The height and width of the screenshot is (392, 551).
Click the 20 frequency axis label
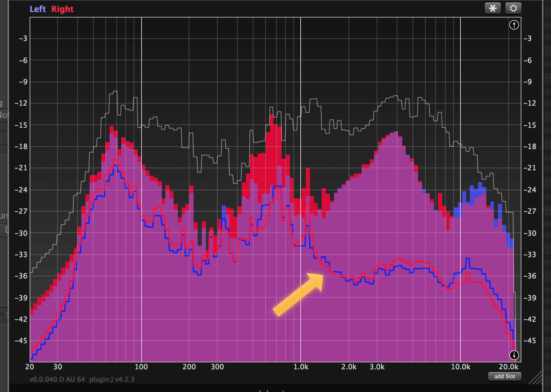click(30, 367)
